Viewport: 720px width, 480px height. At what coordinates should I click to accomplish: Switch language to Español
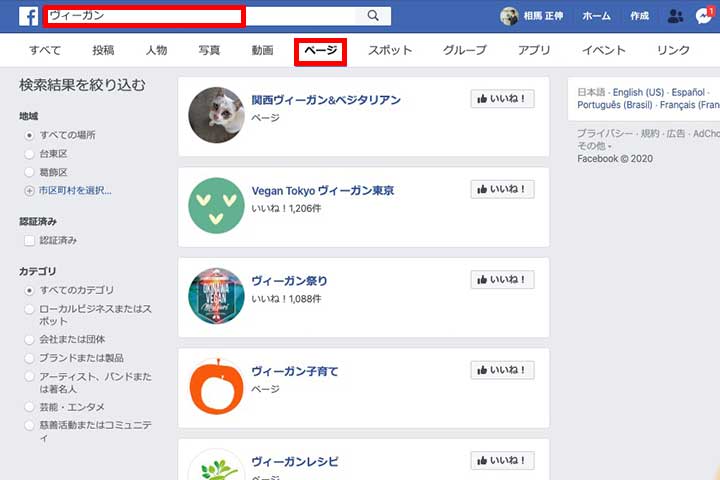click(688, 92)
